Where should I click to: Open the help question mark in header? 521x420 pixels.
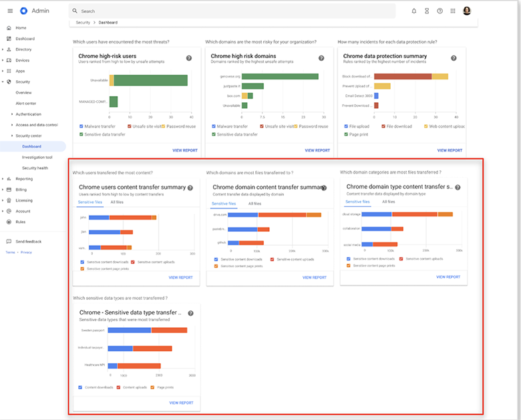(440, 11)
